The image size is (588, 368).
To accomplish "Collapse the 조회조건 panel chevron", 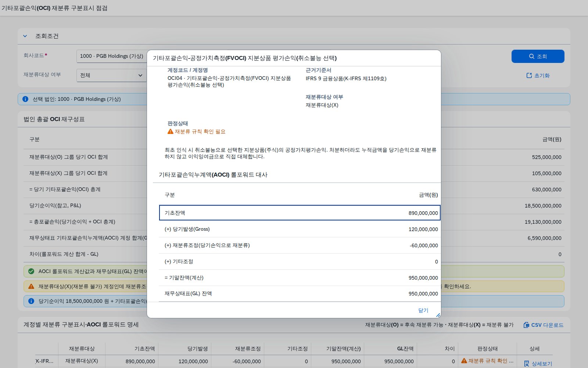I will pos(25,36).
